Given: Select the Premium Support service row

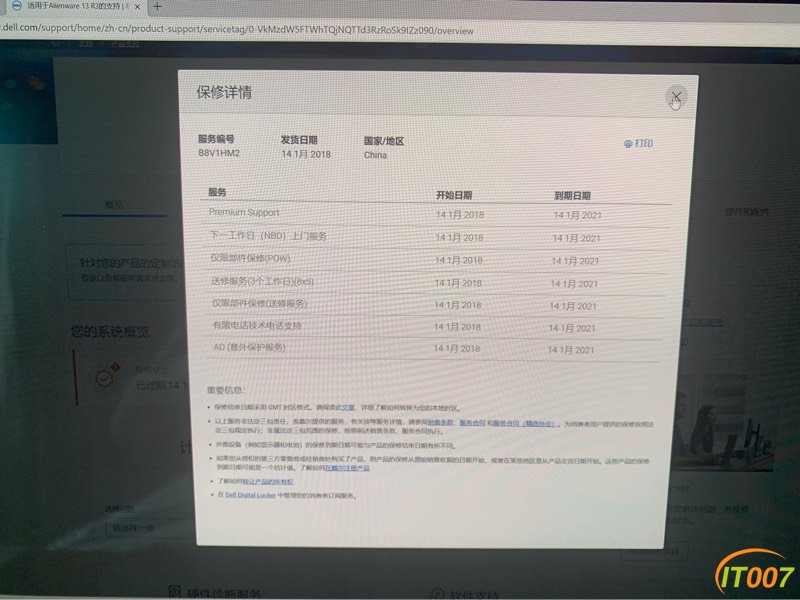Looking at the screenshot, I should [x=436, y=214].
